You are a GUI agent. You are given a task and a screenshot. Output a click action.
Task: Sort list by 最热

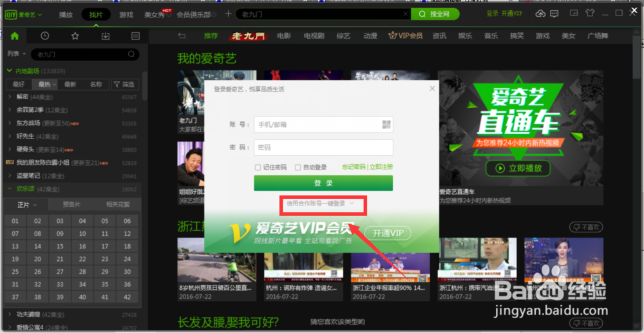pos(44,84)
